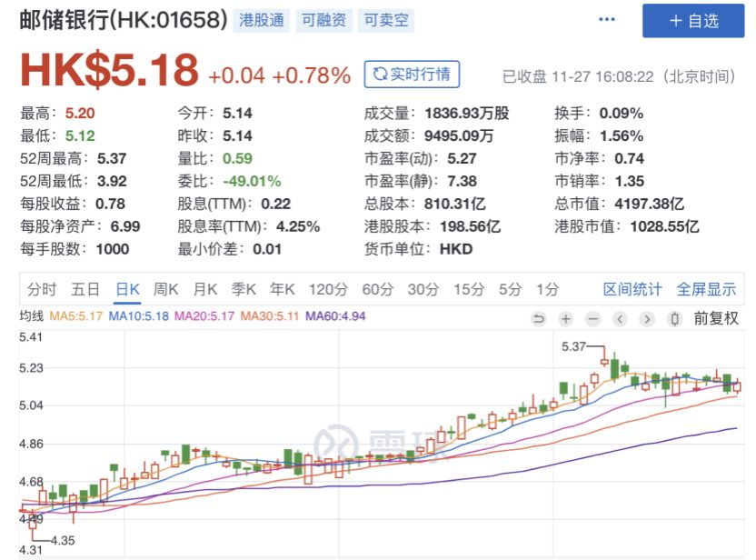Click the MA5:5.17 moving average label
Image resolution: width=756 pixels, height=560 pixels.
[76, 316]
